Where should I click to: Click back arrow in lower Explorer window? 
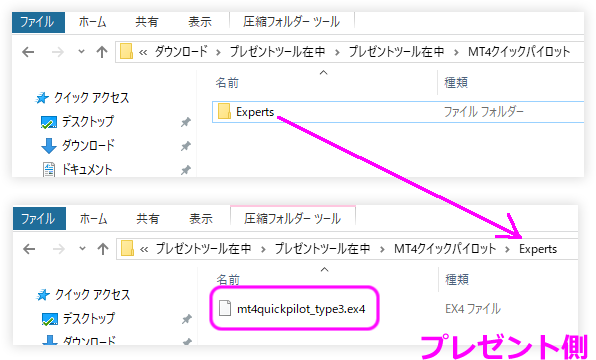(x=29, y=249)
